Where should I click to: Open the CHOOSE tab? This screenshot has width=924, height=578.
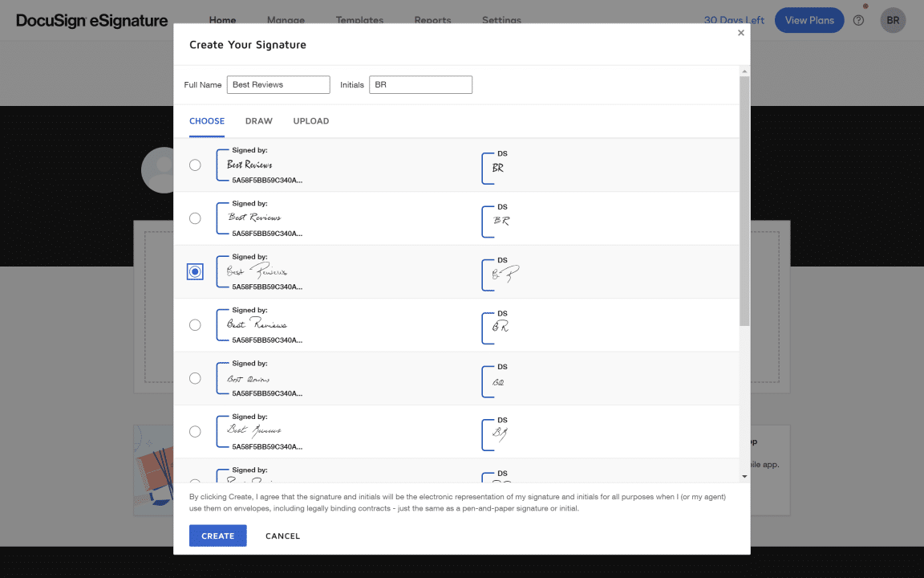206,120
